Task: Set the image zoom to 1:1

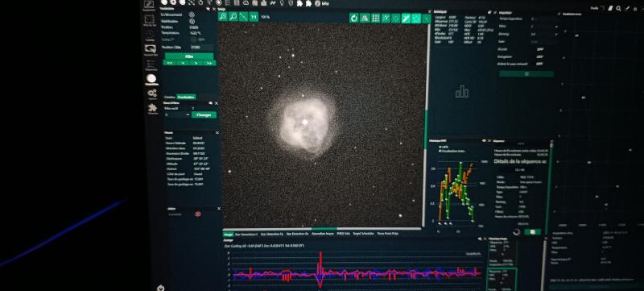Action: point(254,17)
